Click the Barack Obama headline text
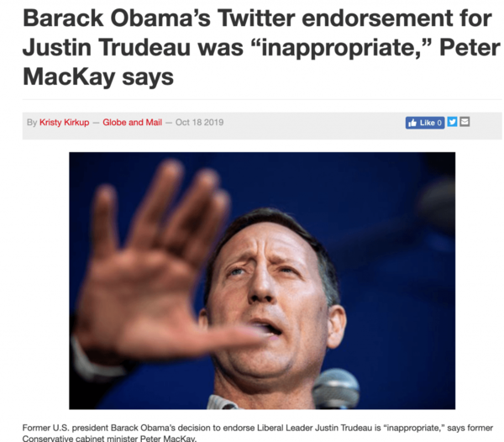 [261, 48]
